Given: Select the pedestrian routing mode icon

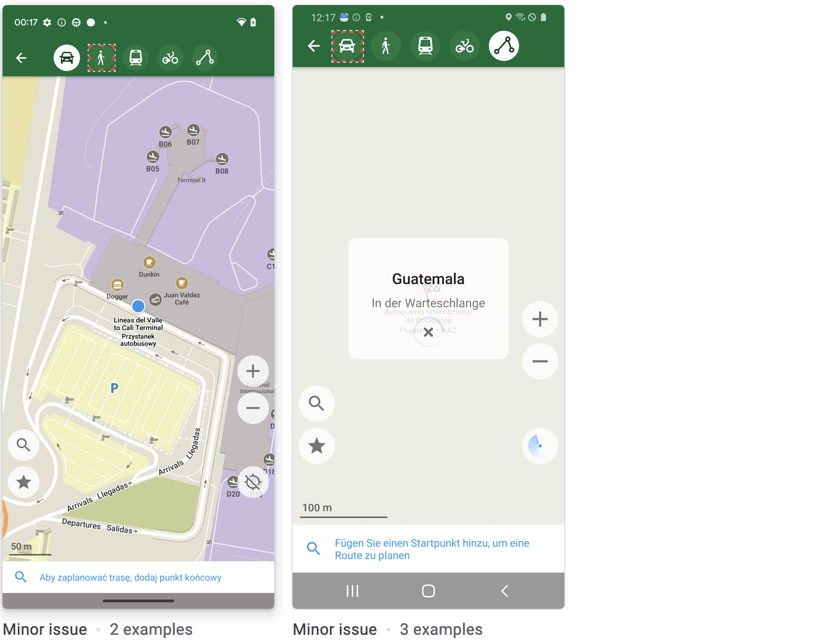Looking at the screenshot, I should [x=101, y=58].
